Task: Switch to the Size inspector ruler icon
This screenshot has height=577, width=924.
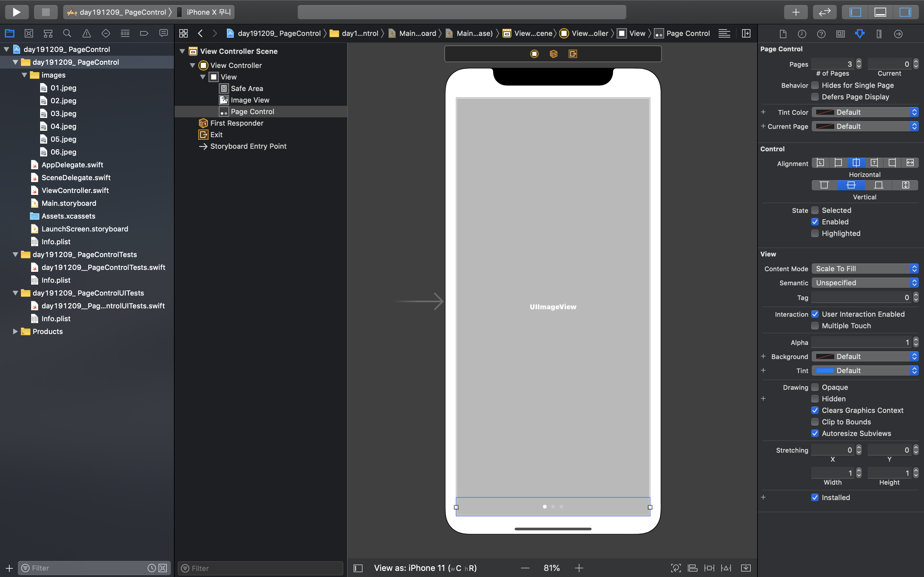Action: pos(879,34)
